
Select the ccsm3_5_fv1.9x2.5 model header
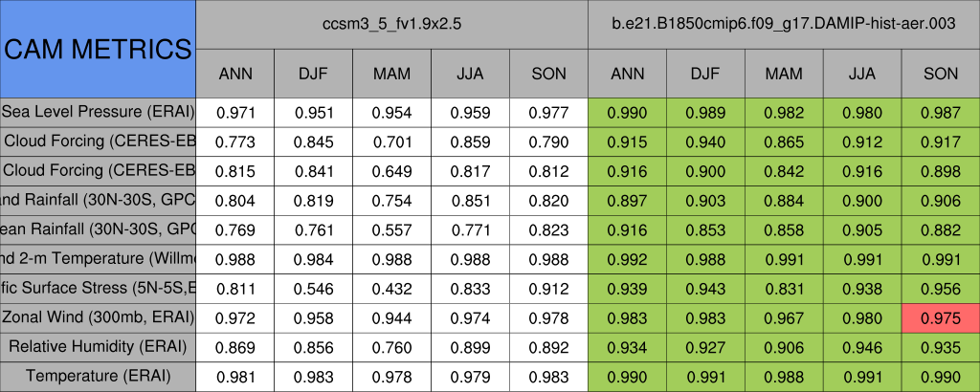391,24
